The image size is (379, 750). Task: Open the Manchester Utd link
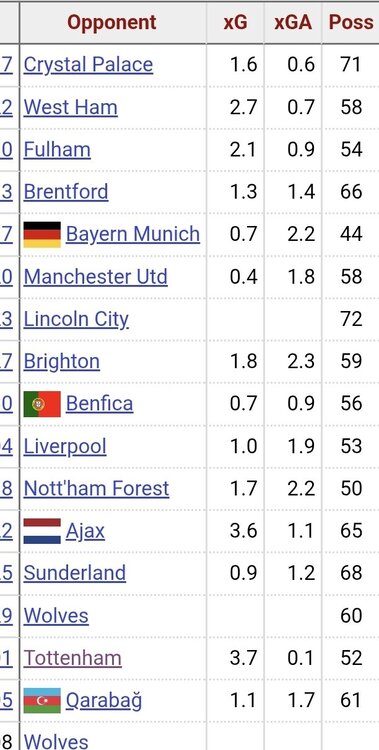96,277
